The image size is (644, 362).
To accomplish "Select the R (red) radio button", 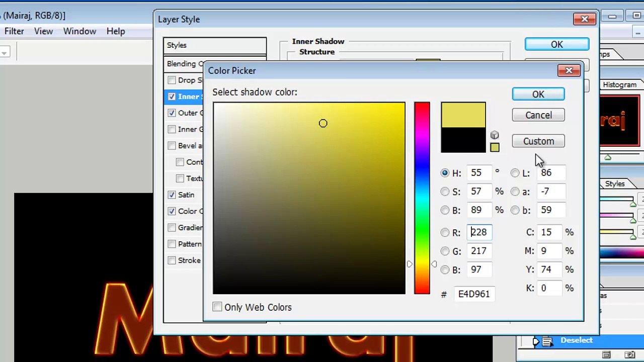I will [445, 232].
